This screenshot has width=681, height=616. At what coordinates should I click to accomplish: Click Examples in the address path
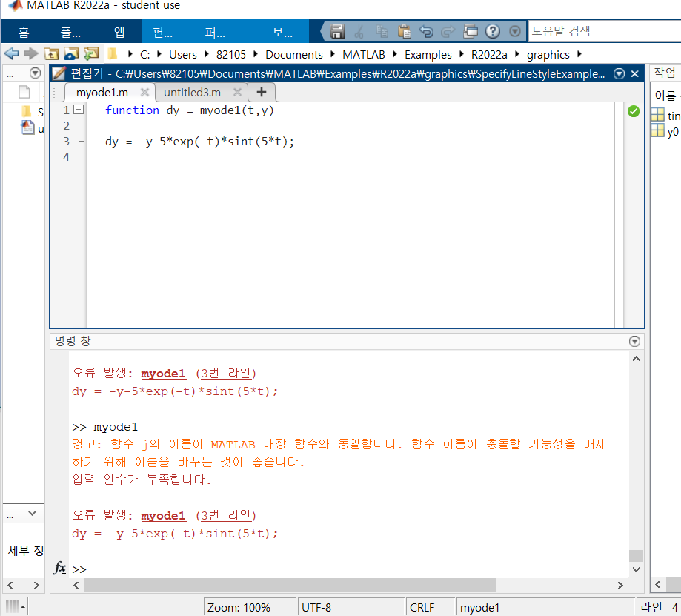[x=428, y=55]
